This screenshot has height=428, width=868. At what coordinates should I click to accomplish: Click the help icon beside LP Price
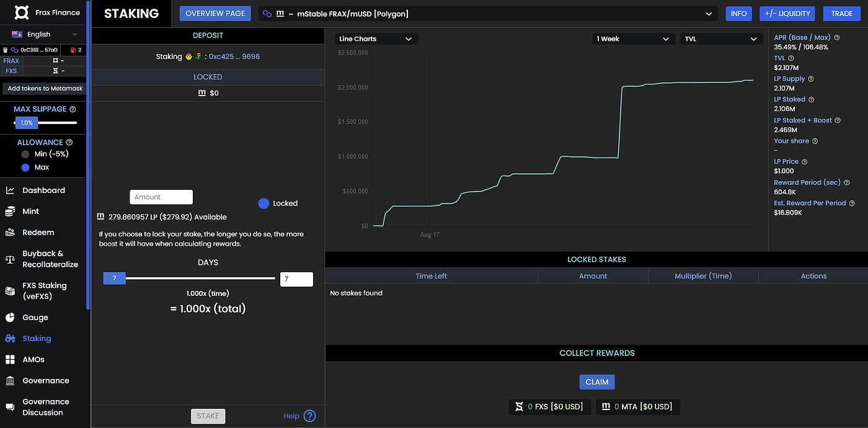pos(805,162)
